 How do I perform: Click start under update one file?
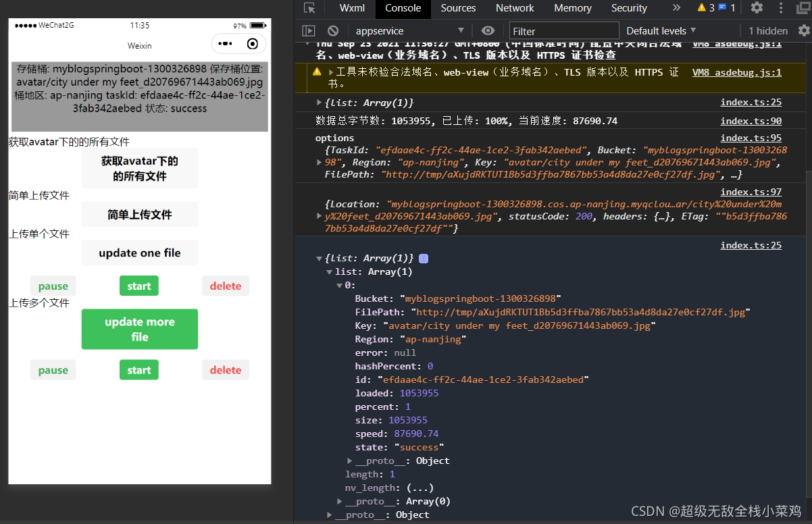click(139, 286)
